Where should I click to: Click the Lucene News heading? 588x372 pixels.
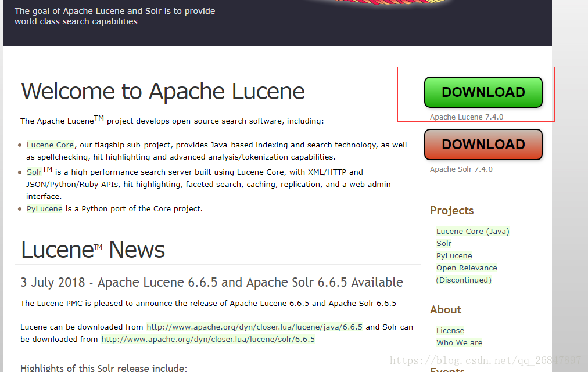[x=92, y=250]
